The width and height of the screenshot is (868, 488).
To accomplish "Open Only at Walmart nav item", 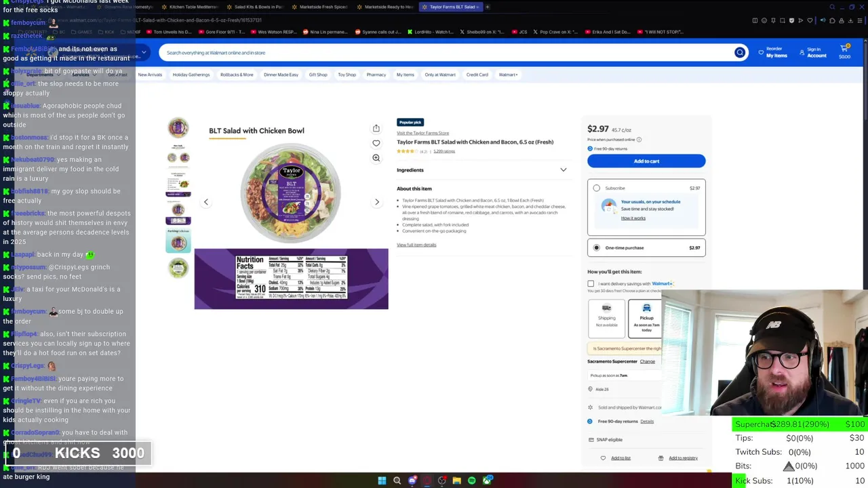I will [440, 75].
